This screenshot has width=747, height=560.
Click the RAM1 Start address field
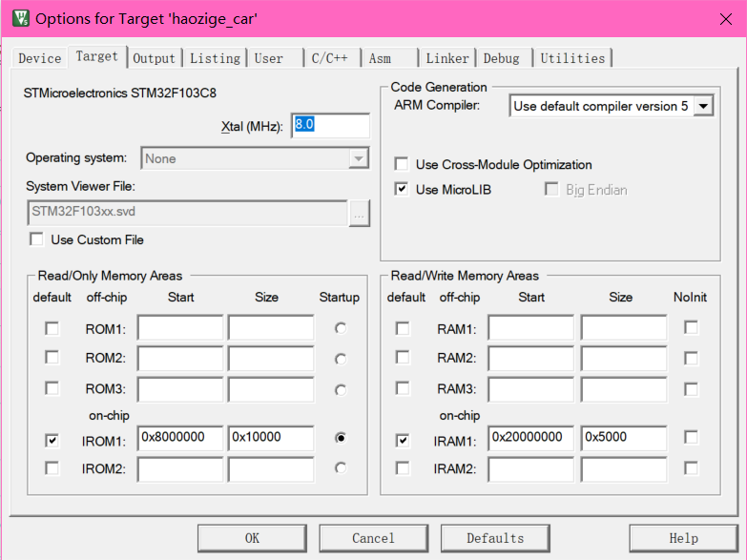(x=530, y=327)
